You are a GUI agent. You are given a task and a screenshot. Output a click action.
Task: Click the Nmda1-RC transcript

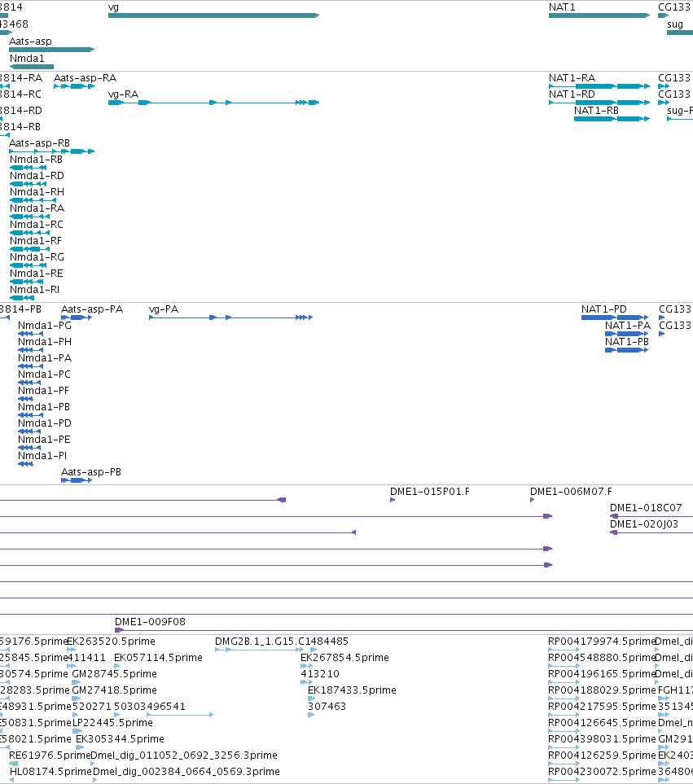click(29, 233)
